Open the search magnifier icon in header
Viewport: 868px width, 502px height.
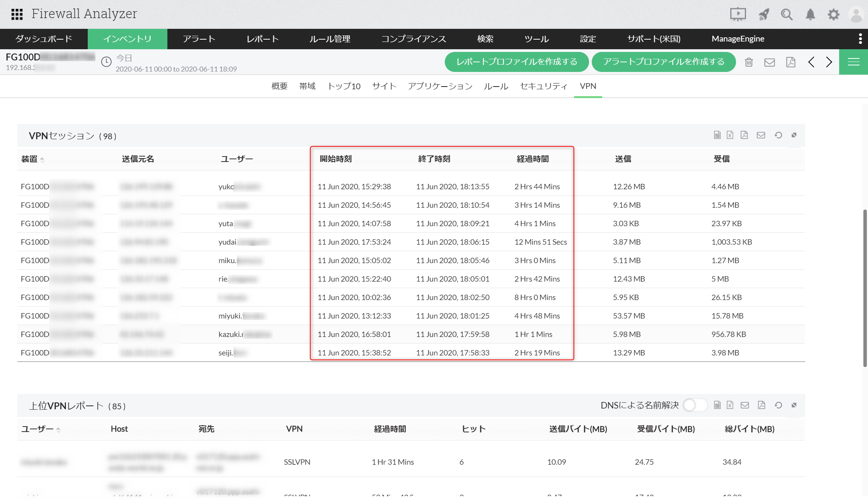[787, 15]
